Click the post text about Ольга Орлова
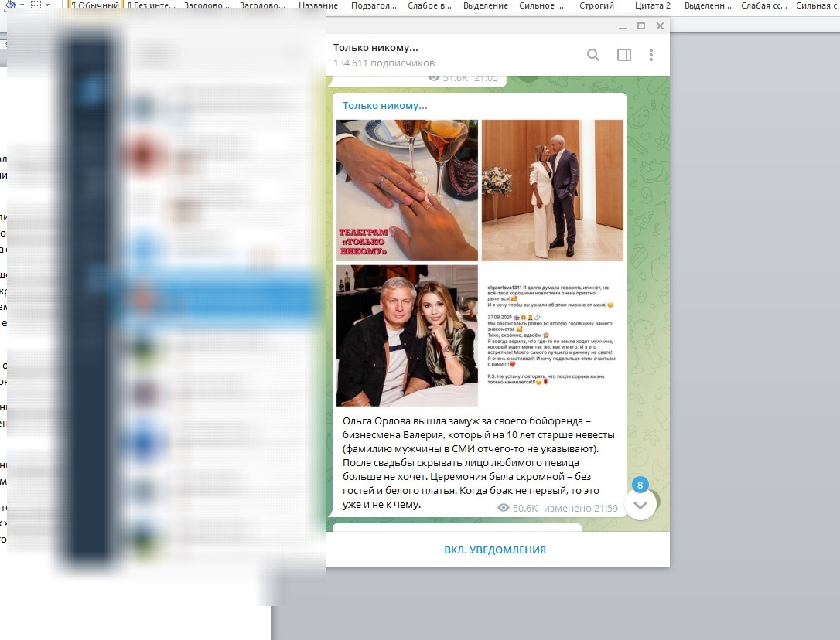 (x=478, y=463)
